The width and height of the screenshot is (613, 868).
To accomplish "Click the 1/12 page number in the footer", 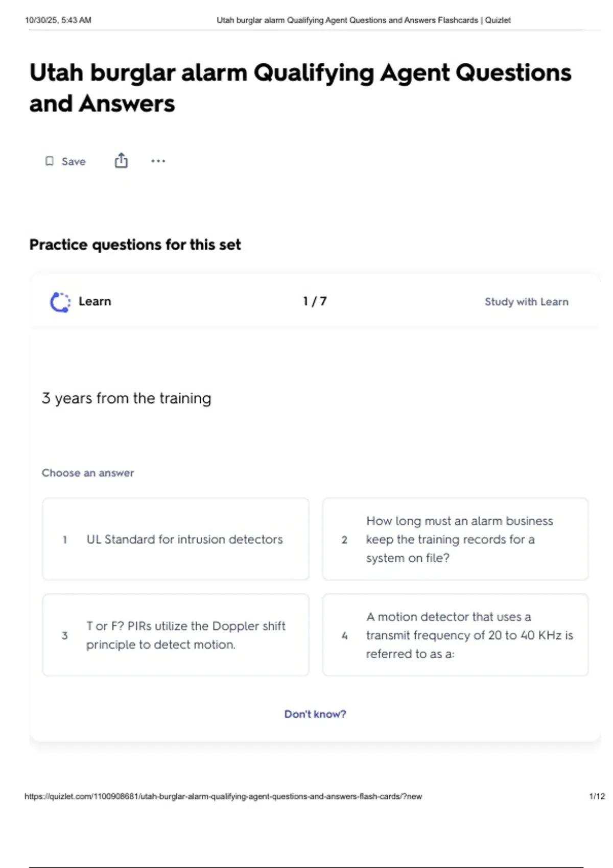I will pos(597,796).
